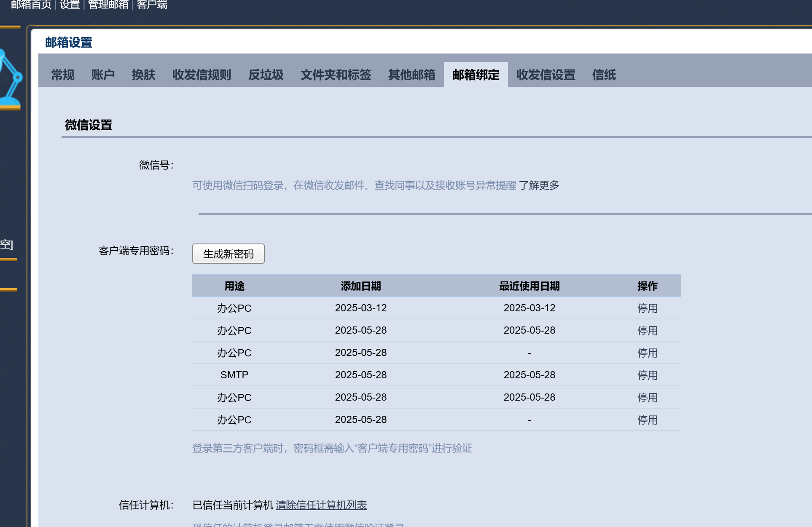Click the 了解更多 link

[539, 185]
